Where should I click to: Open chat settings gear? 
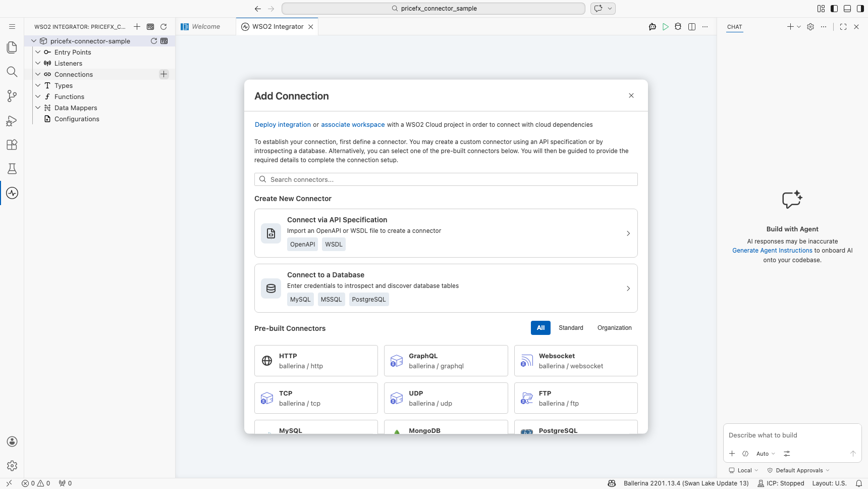tap(810, 27)
